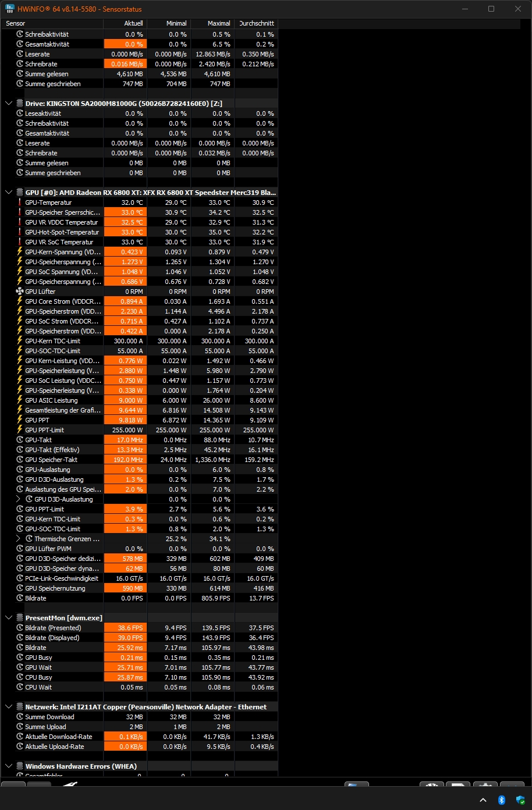This screenshot has width=532, height=810.
Task: Collapse the Netzwerk Intel I211AT group
Action: point(9,707)
